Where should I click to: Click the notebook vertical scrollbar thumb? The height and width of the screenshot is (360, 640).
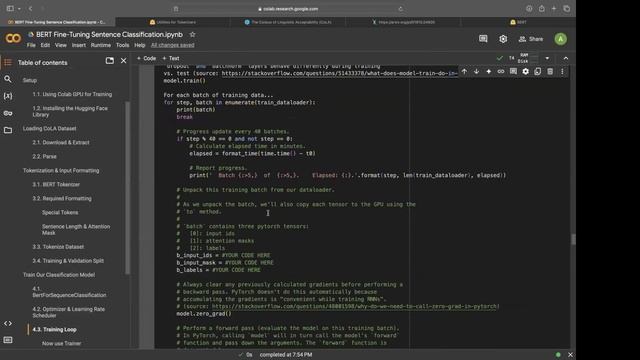573,239
